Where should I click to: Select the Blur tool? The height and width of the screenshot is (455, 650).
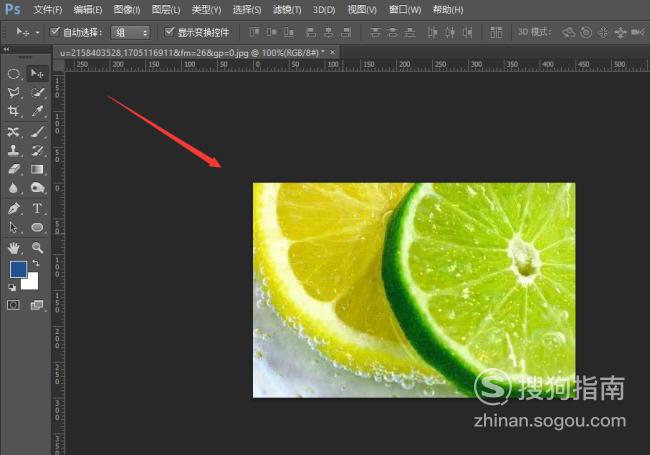14,188
